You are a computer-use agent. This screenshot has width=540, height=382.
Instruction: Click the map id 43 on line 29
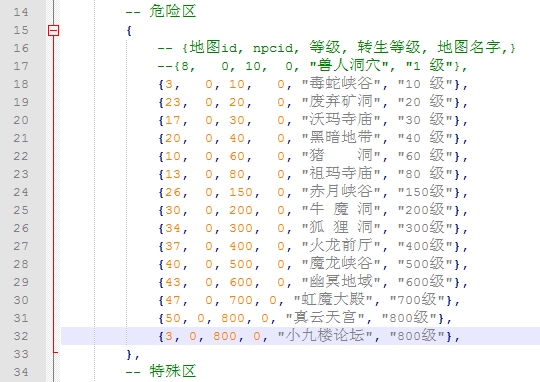(x=173, y=282)
